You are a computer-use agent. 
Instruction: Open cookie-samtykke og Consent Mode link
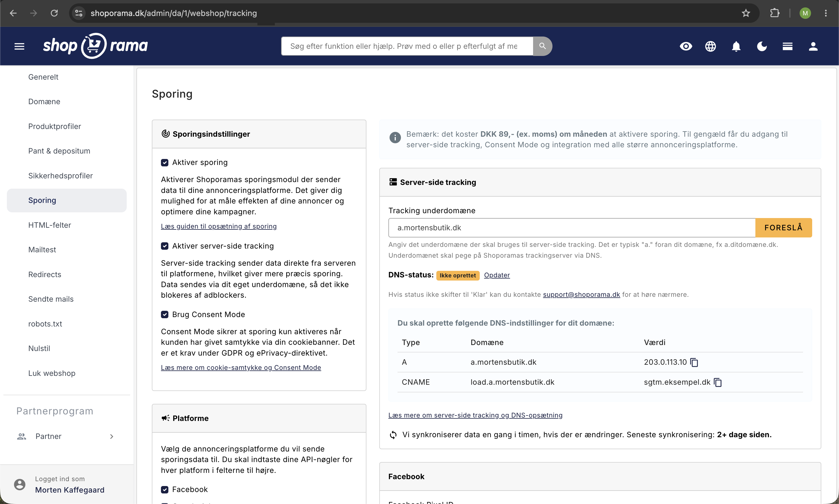click(x=241, y=368)
